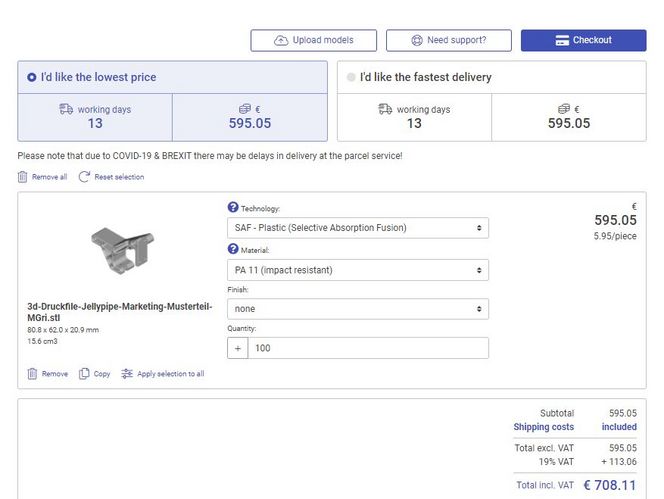664x499 pixels.
Task: Select the fastest delivery radio option
Action: coord(350,77)
